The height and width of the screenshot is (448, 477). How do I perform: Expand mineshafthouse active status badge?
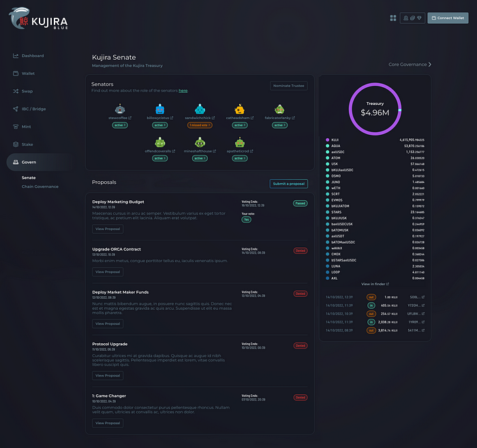[200, 159]
